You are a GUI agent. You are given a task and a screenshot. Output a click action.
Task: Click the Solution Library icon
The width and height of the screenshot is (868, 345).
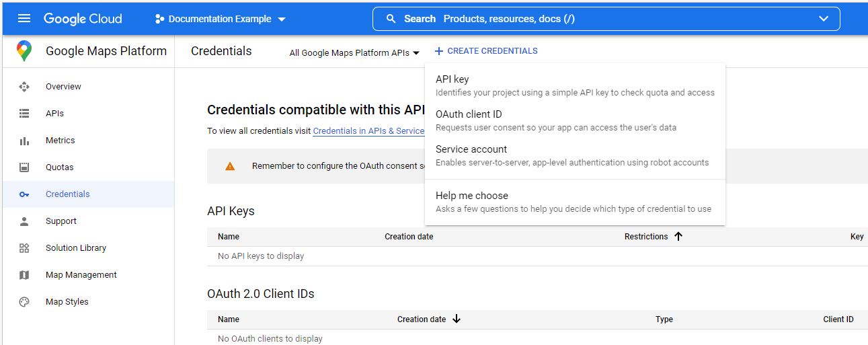(24, 248)
